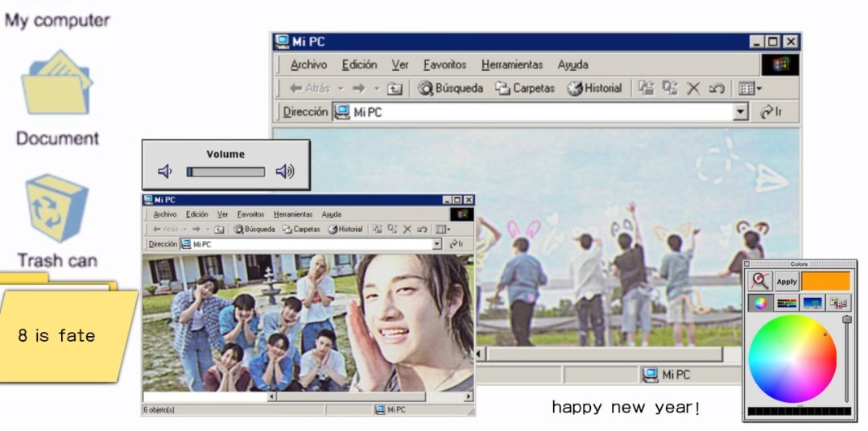
Task: Go up one folder in large Mi PC window
Action: tap(395, 89)
